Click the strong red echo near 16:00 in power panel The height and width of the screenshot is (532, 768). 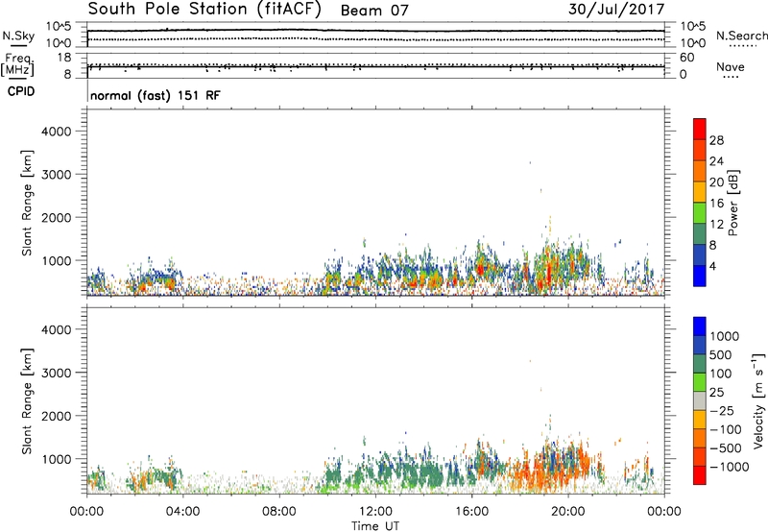point(480,270)
